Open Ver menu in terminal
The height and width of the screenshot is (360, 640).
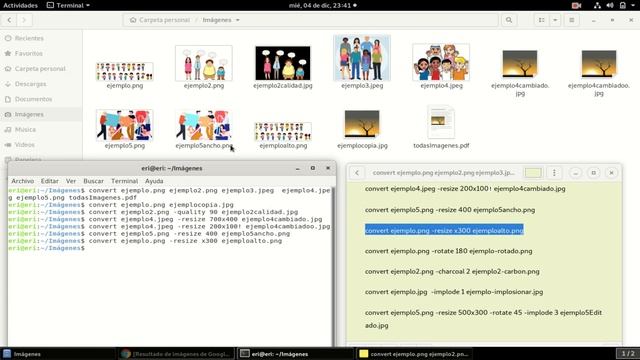click(x=71, y=181)
